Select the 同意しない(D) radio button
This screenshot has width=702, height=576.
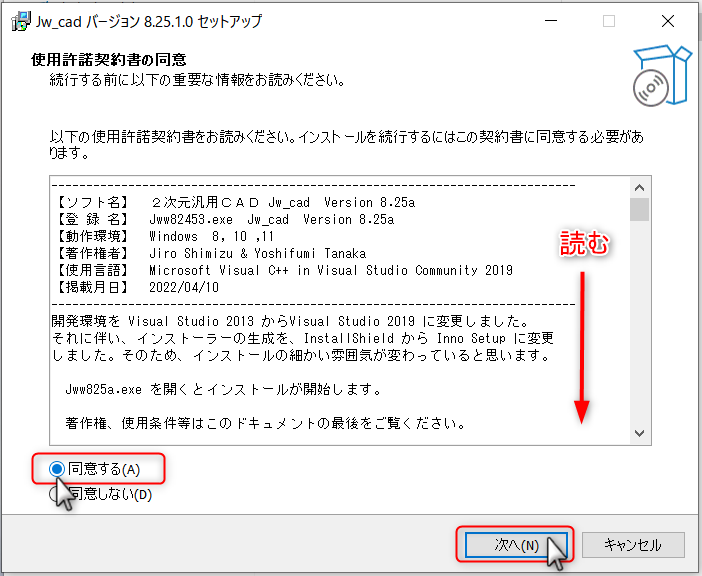(x=56, y=494)
